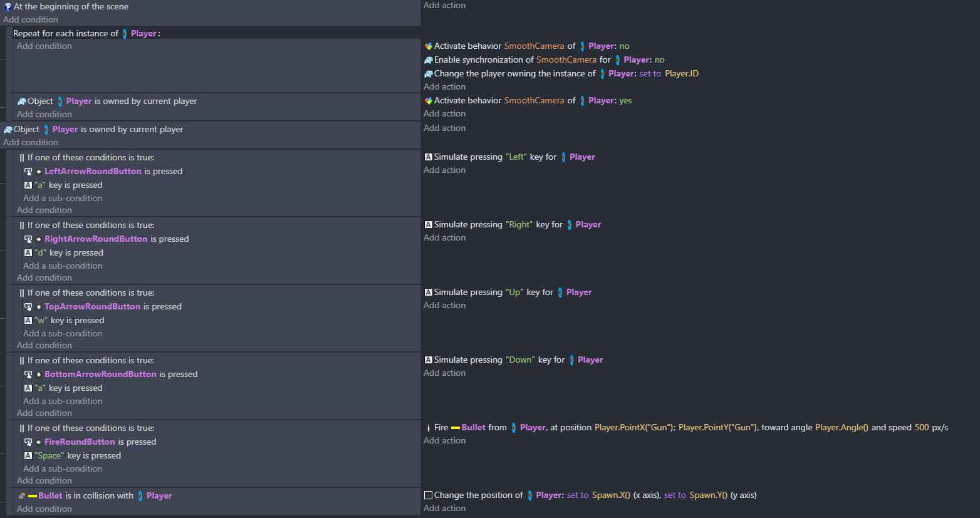Click the Player object icon in the 'Repeat for each instance' header
Image resolution: width=980 pixels, height=518 pixels.
(125, 34)
